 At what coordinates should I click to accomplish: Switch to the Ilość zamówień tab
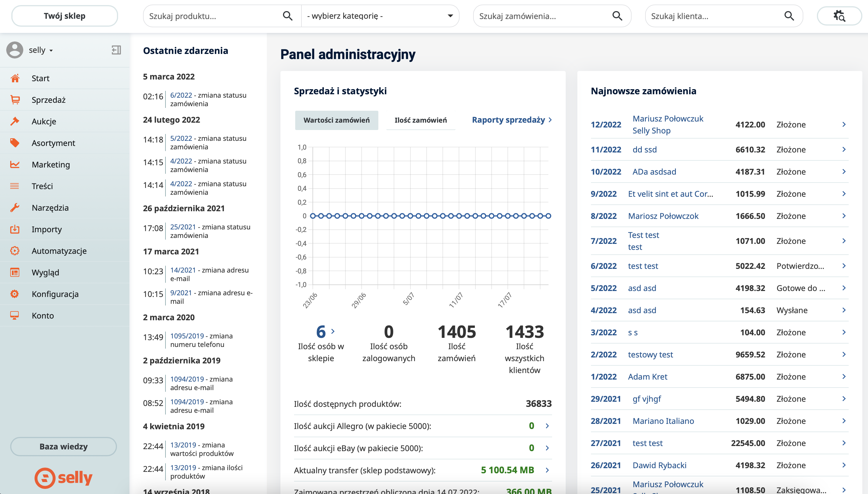(421, 120)
